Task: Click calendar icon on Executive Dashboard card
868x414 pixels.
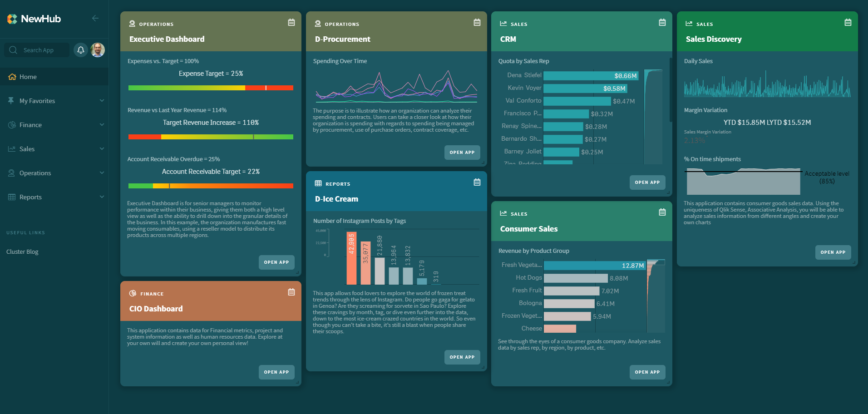Action: click(x=291, y=22)
